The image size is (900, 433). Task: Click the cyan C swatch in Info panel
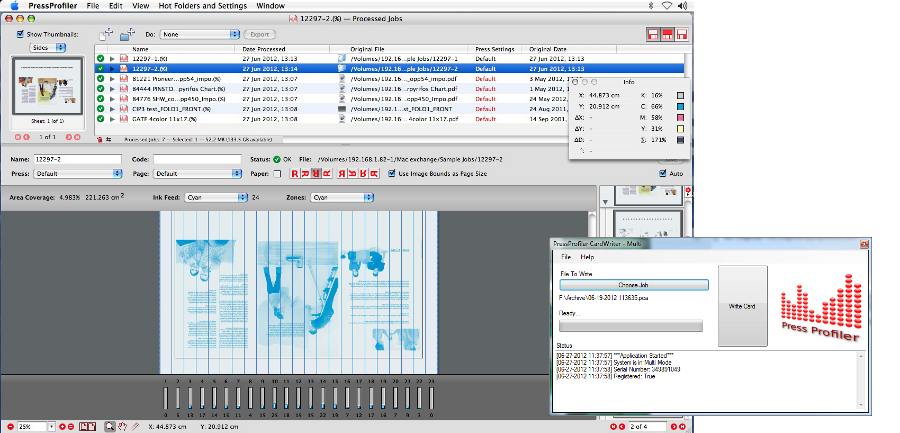point(680,107)
